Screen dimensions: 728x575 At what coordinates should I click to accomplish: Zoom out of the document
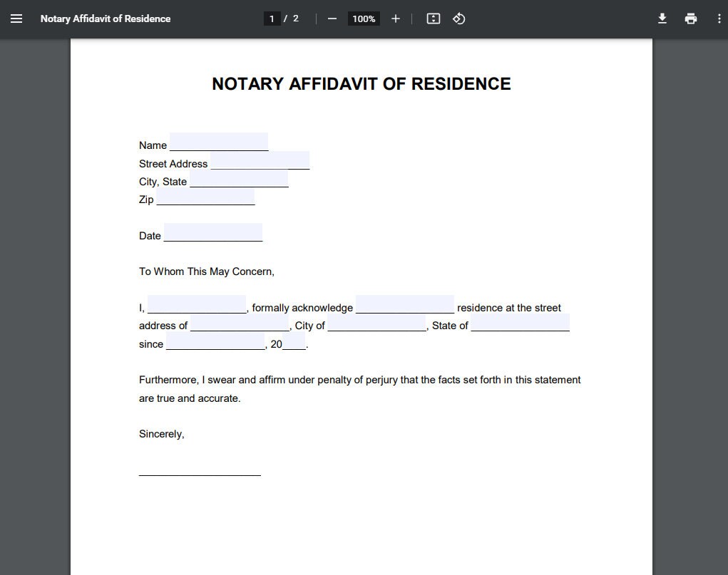(332, 19)
